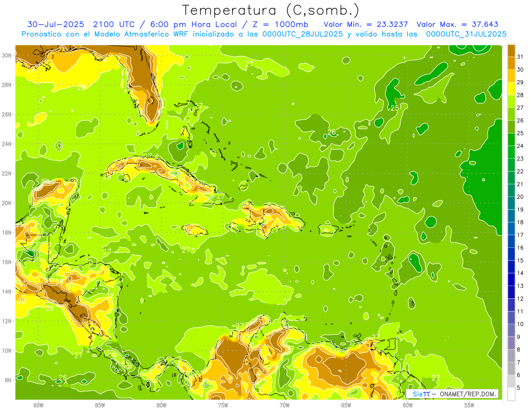Click the teal swatch between legend 19 and 20
The height and width of the screenshot is (411, 532).
[x=511, y=203]
